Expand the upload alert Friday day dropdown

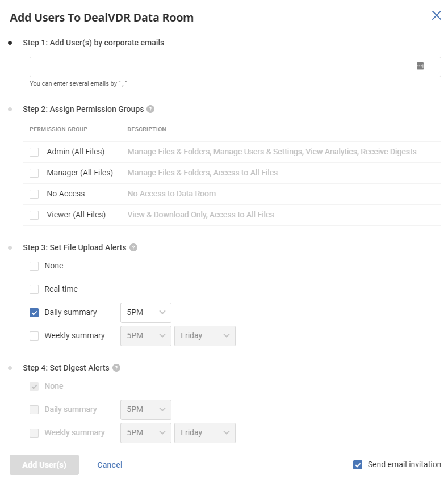tap(204, 336)
